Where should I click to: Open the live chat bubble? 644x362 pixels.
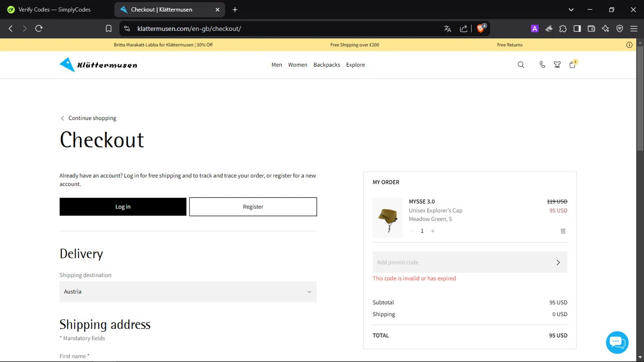[617, 342]
